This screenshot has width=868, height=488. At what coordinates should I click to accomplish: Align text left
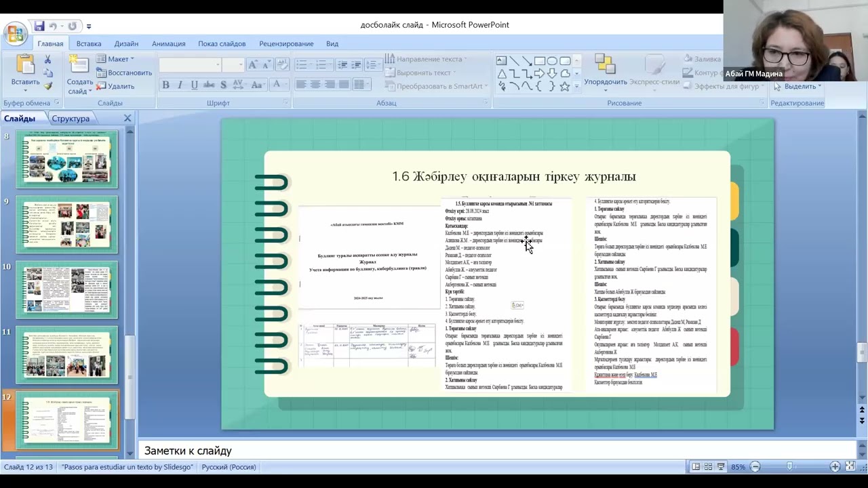[301, 85]
